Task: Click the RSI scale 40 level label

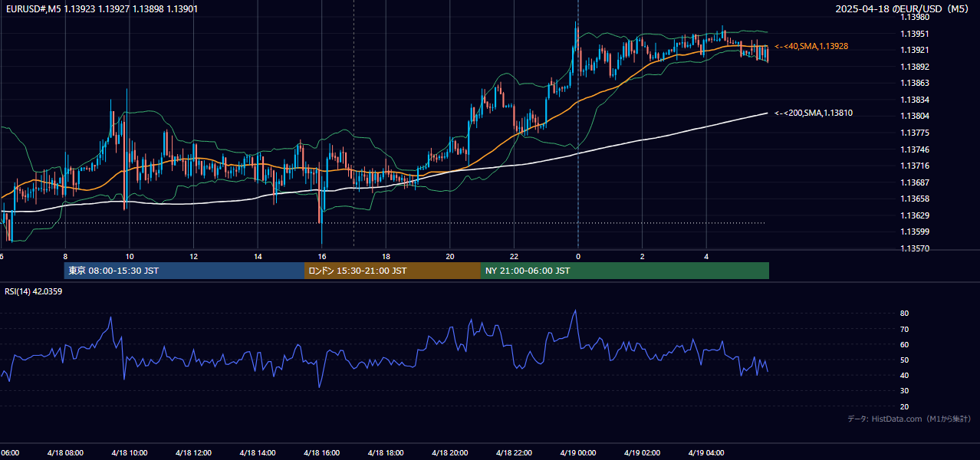Action: pyautogui.click(x=904, y=375)
